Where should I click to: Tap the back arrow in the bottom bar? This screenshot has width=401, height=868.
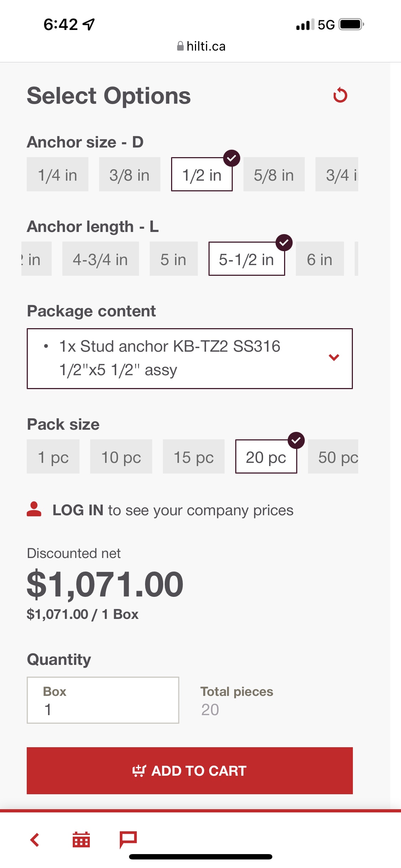point(35,840)
